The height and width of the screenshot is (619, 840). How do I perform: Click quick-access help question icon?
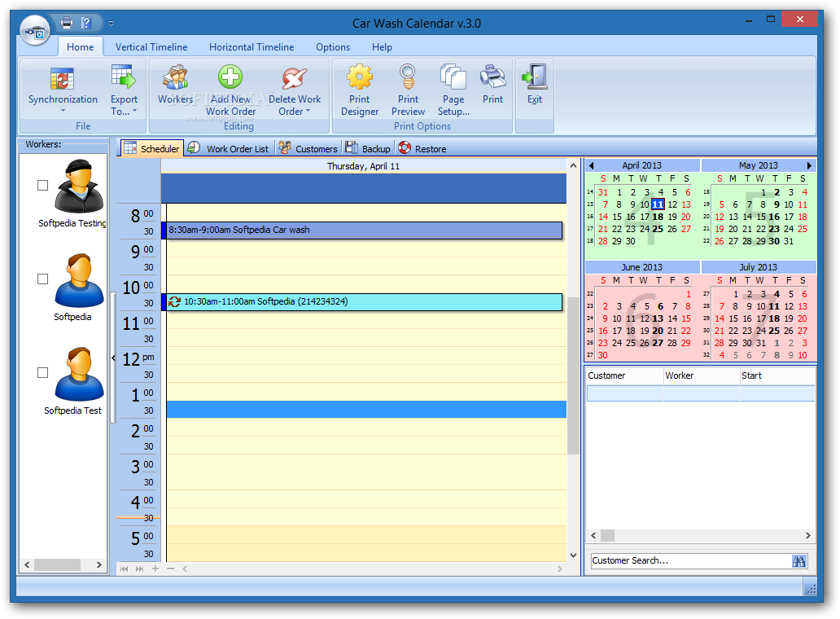pos(86,23)
